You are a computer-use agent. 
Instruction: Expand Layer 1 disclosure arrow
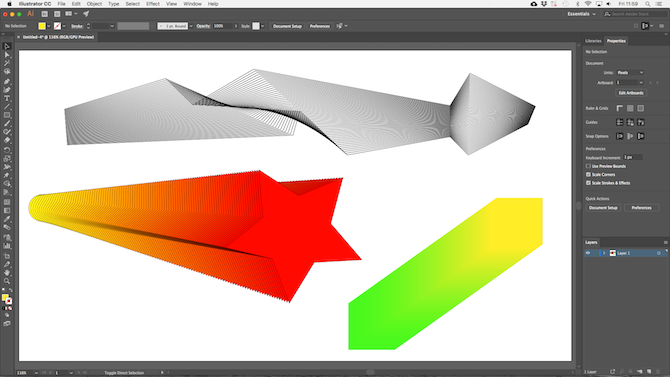(x=604, y=253)
